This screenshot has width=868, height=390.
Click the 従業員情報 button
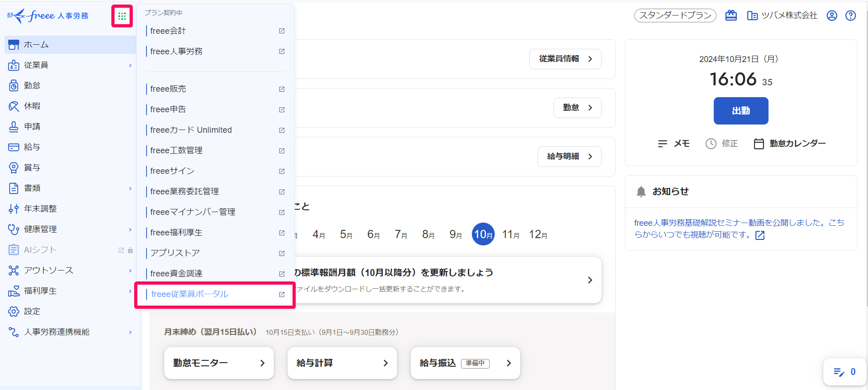pos(565,59)
